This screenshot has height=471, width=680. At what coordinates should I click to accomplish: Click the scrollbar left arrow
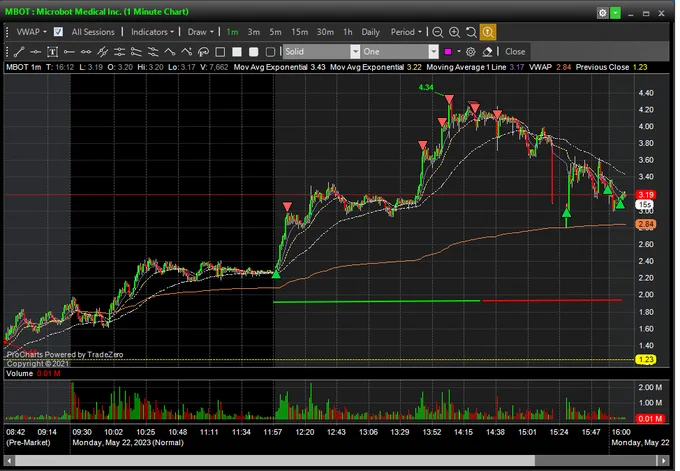pyautogui.click(x=9, y=461)
